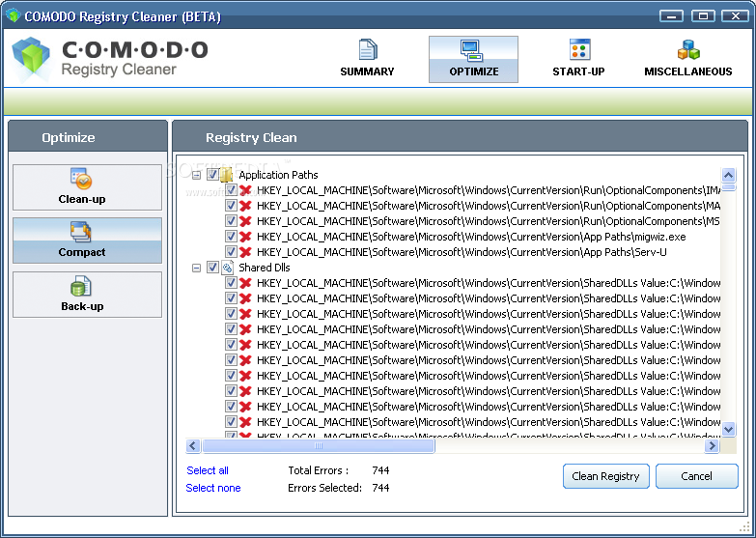The width and height of the screenshot is (756, 538).
Task: Uncheck the Serv-U entry checkbox
Action: click(x=231, y=252)
